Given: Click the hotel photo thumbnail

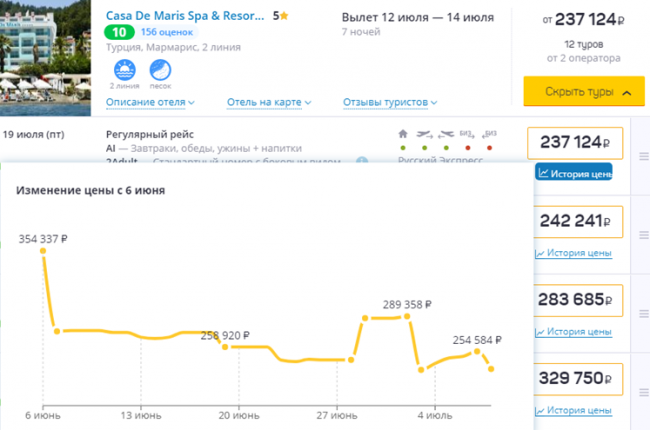Looking at the screenshot, I should coord(45,54).
